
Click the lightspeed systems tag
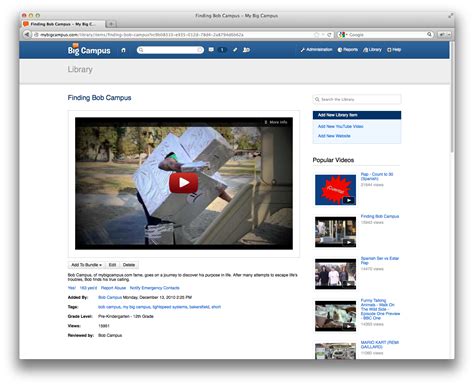pos(170,307)
